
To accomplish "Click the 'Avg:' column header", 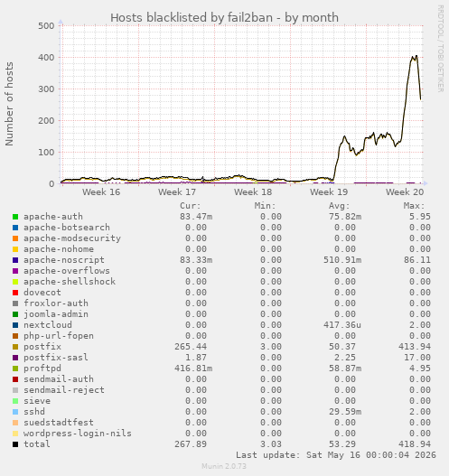I will [x=340, y=206].
